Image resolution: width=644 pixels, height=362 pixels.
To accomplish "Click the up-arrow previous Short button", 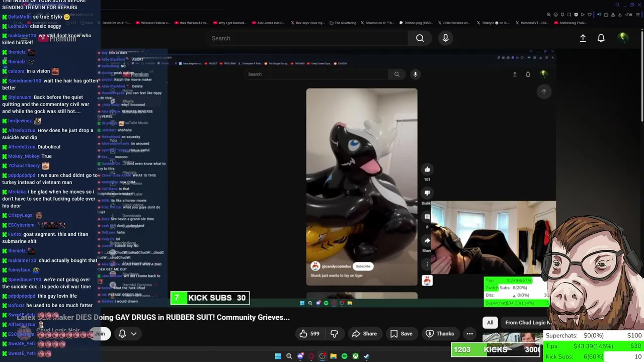I will pyautogui.click(x=544, y=92).
